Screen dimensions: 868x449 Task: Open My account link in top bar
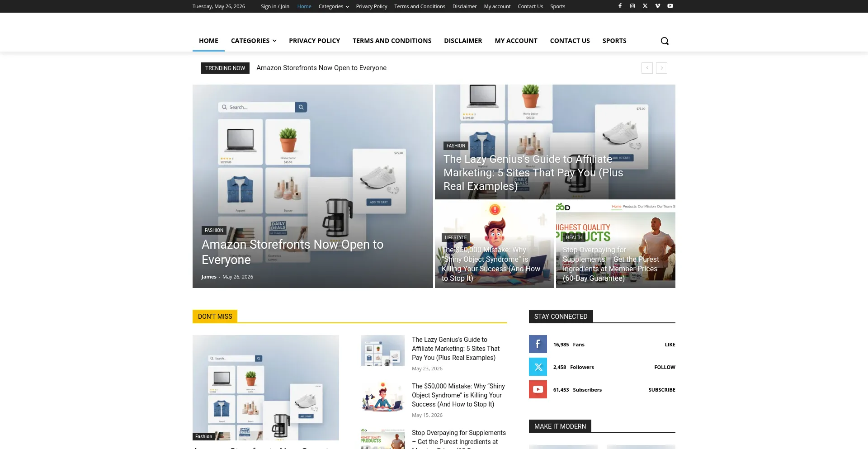497,6
